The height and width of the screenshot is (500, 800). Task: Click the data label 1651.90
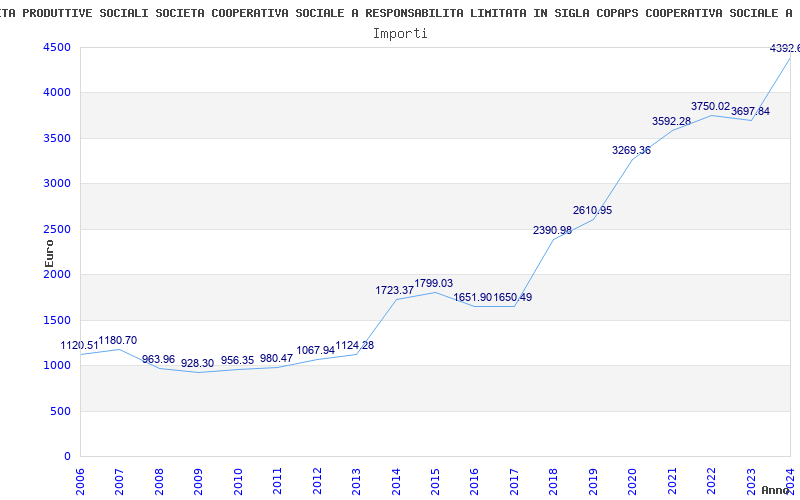[x=473, y=297]
